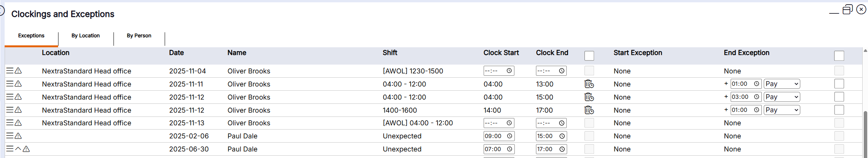Tick the select-all checkbox after End Exception header
This screenshot has width=868, height=158.
tap(839, 56)
